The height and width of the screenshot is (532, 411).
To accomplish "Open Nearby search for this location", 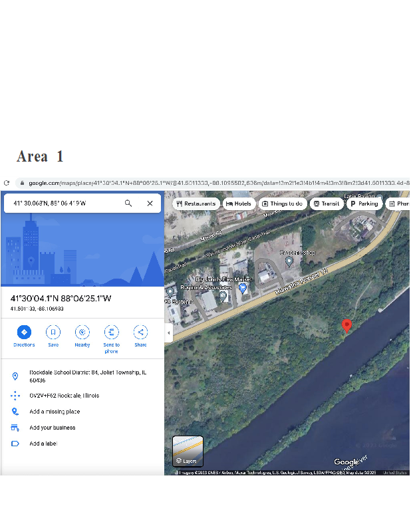I will 82,332.
